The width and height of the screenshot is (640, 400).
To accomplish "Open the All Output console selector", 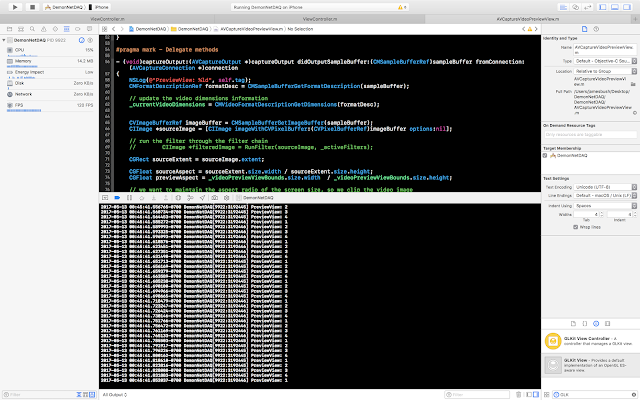I will (115, 395).
